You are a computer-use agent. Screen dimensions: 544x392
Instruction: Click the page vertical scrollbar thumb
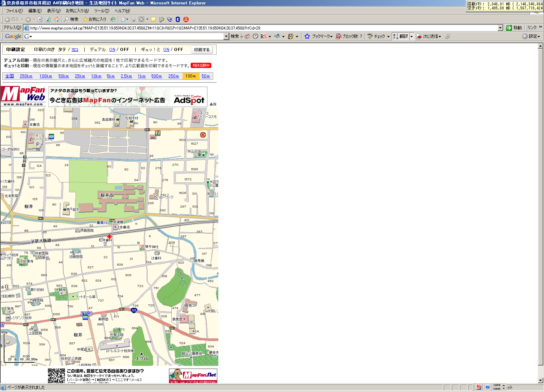click(x=541, y=207)
